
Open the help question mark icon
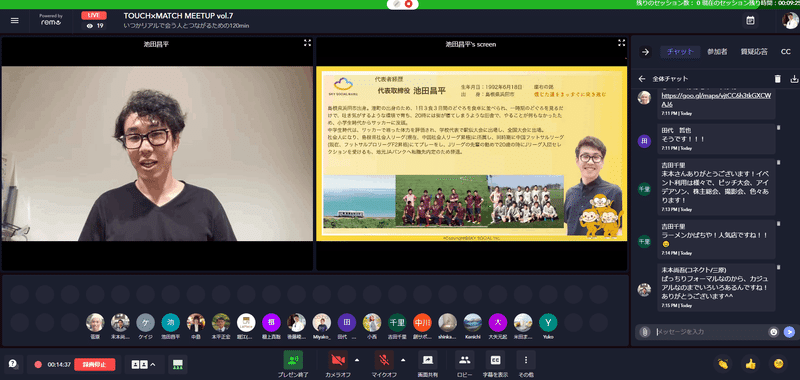click(x=13, y=364)
